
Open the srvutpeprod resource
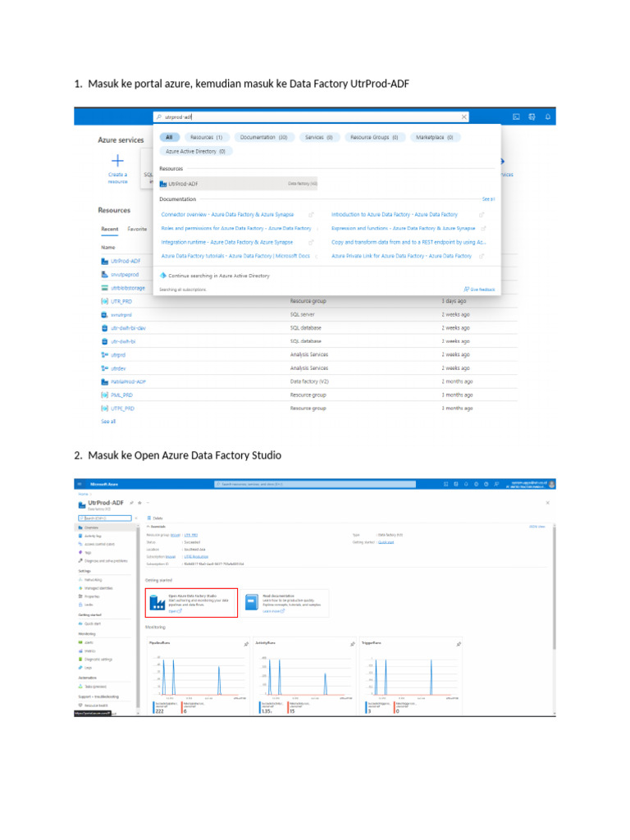point(125,275)
